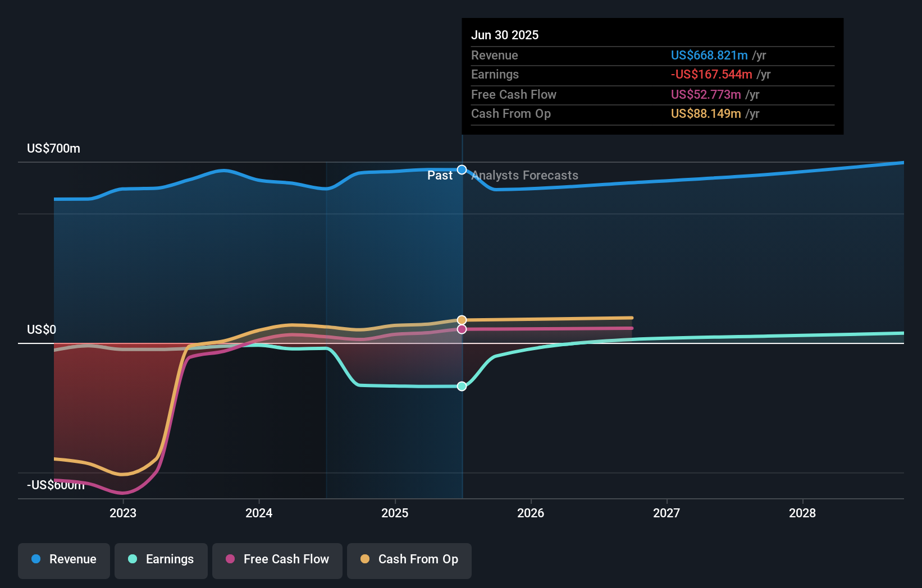The height and width of the screenshot is (588, 922).
Task: Toggle the Cash From Op series visibility
Action: [409, 559]
